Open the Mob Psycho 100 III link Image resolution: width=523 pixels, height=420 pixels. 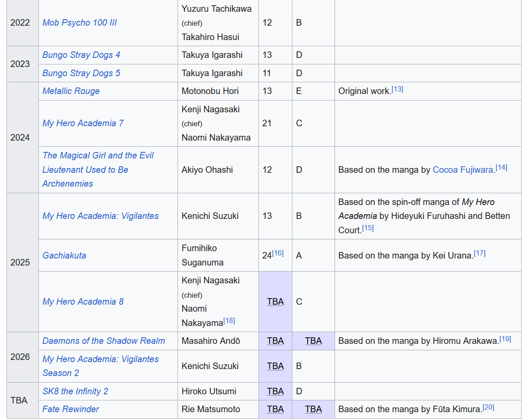pyautogui.click(x=80, y=23)
